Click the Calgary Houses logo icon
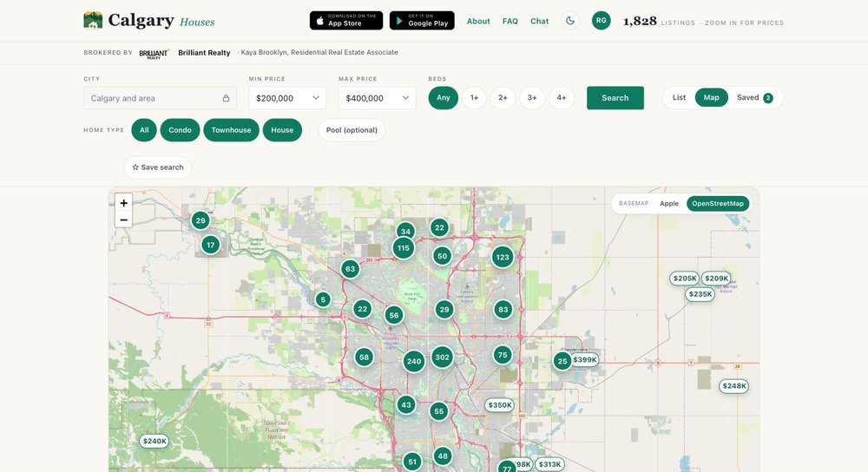This screenshot has height=472, width=868. coord(93,21)
